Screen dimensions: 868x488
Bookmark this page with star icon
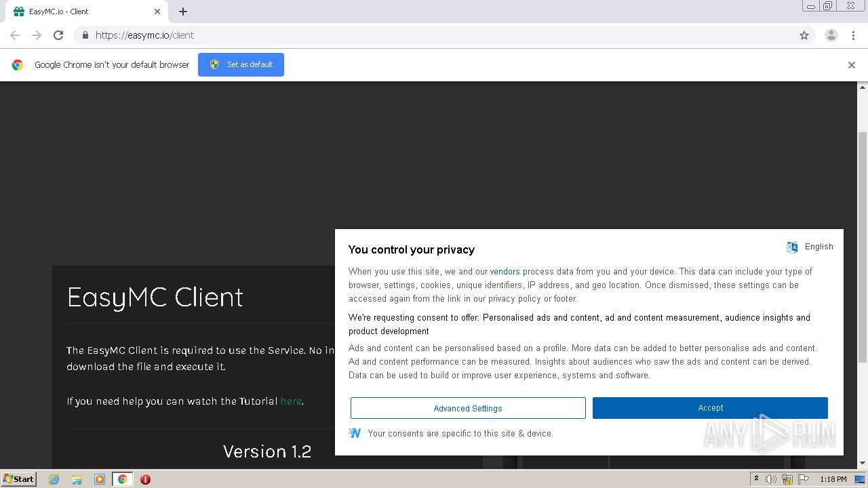804,35
